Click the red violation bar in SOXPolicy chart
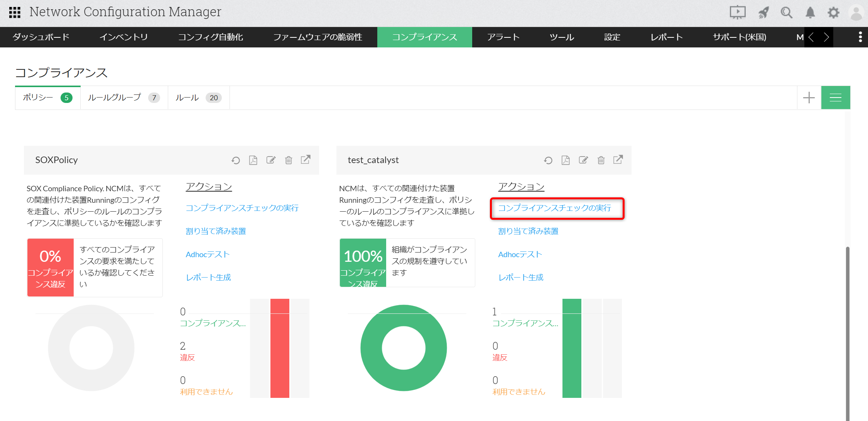Viewport: 868px width, 421px height. pos(280,348)
